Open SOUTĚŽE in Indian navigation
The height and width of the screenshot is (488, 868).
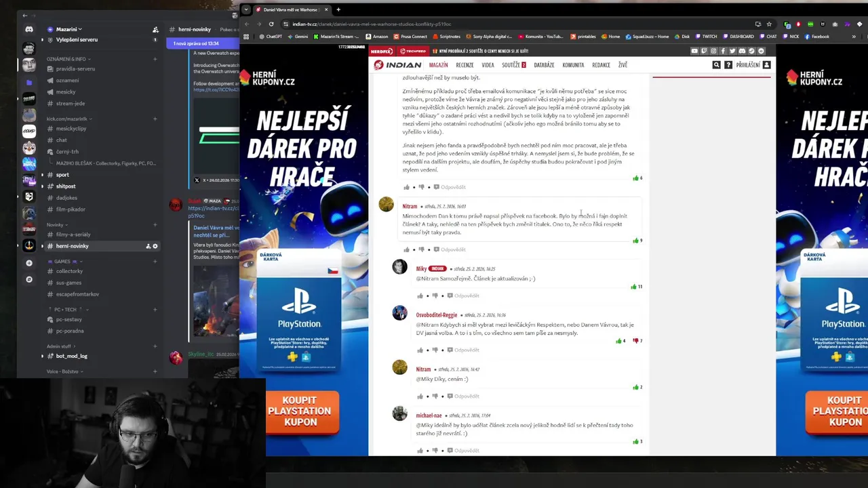513,65
